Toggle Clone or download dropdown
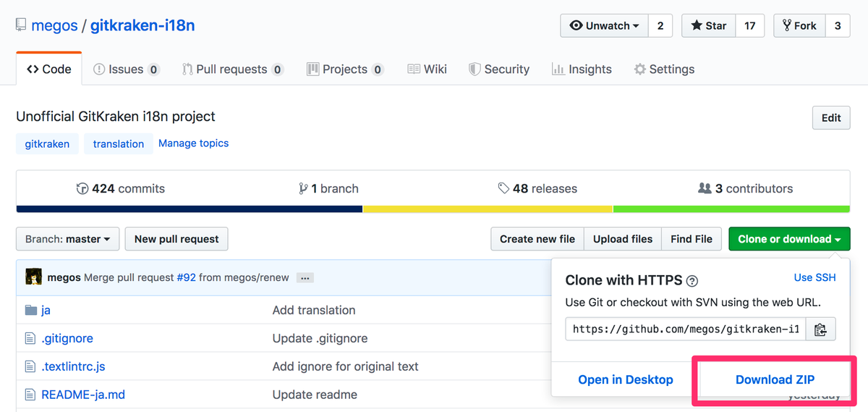868x412 pixels. coord(789,239)
